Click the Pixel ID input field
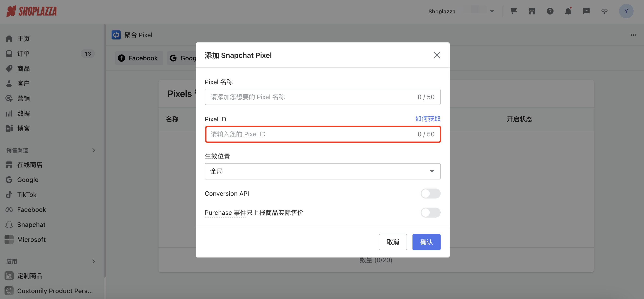Screen dimensions: 644x299 tap(322, 134)
